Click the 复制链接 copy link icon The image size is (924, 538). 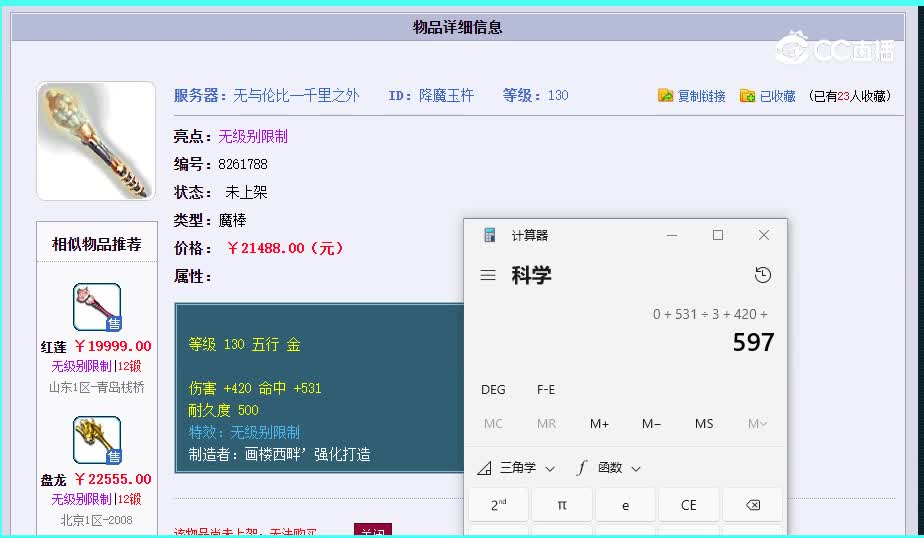tap(665, 96)
